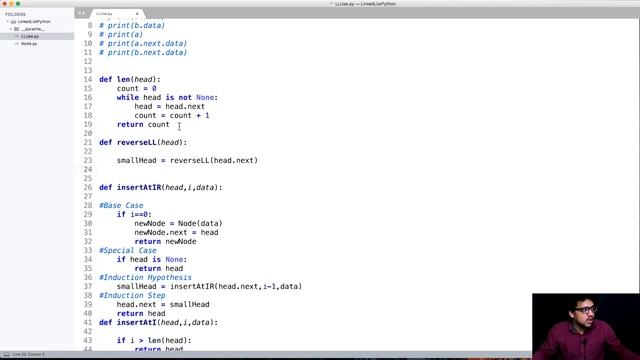
Task: Click the green fullscreen window button
Action: tap(18, 4)
